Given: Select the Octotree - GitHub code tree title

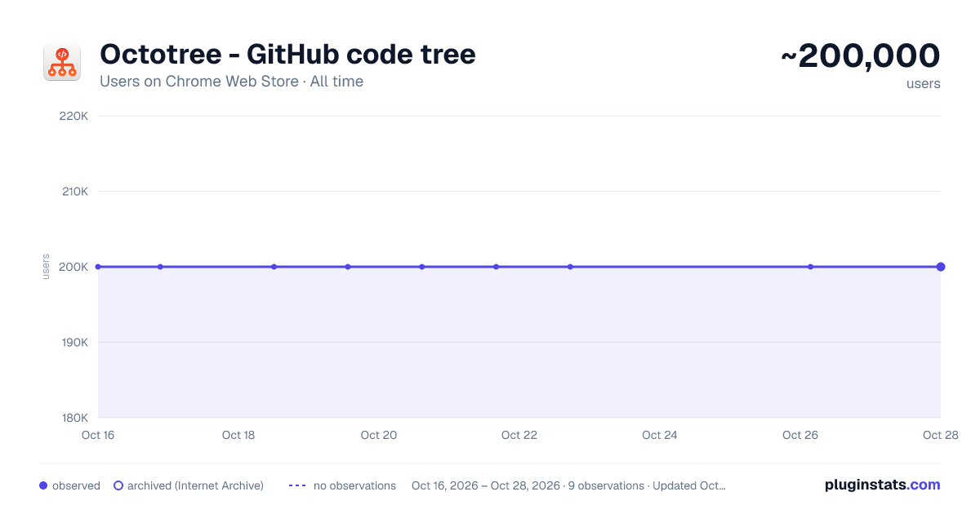Looking at the screenshot, I should click(x=287, y=55).
